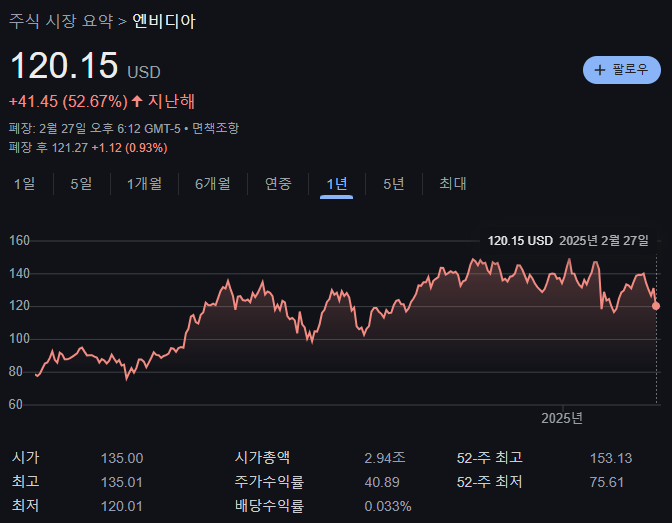Click the 52-주 최고 value 153.13

[611, 458]
